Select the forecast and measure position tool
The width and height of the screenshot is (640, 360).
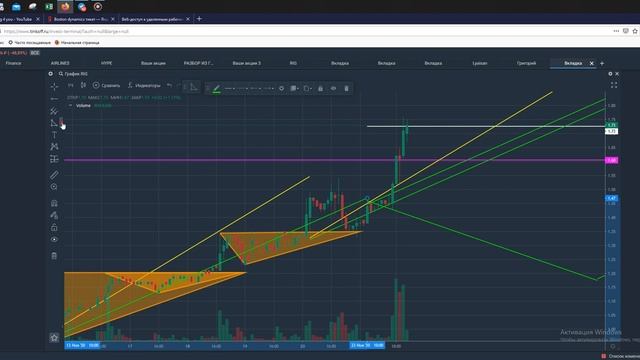coord(54,159)
